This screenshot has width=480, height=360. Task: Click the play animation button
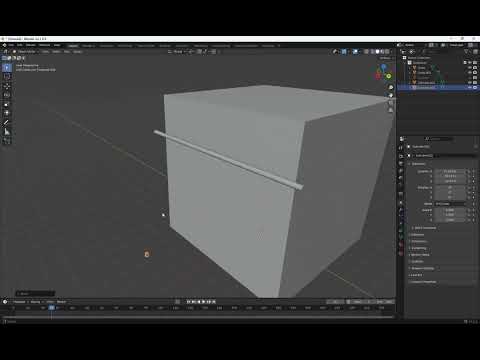coord(204,302)
